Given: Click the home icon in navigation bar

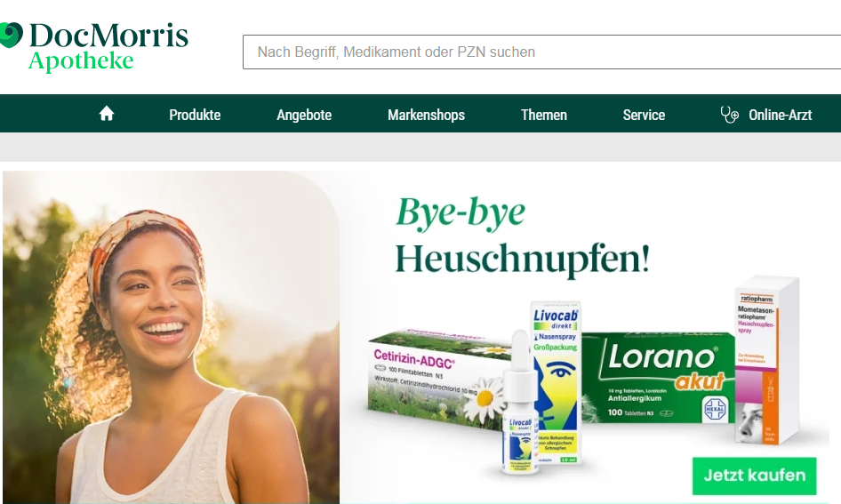Looking at the screenshot, I should pos(106,114).
